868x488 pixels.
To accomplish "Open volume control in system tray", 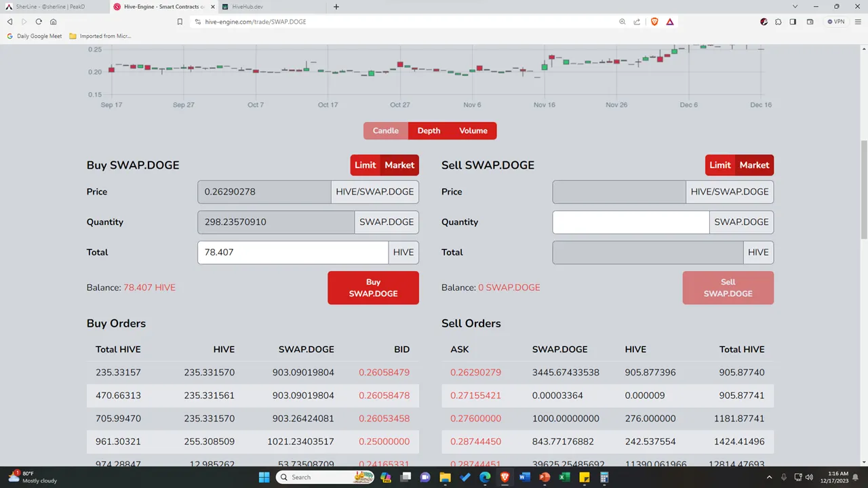I will pos(810,477).
